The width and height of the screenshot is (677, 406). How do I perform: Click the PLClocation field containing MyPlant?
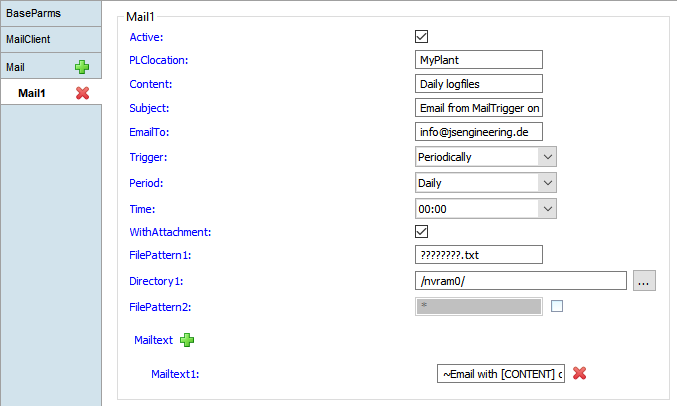(x=478, y=60)
